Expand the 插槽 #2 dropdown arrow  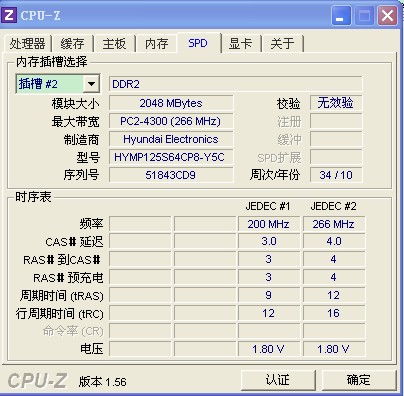point(91,84)
